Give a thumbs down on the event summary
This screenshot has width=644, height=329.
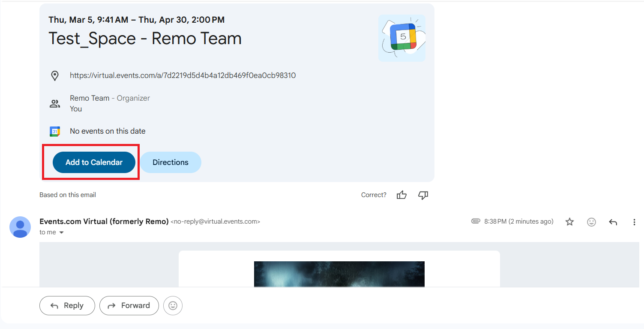423,195
